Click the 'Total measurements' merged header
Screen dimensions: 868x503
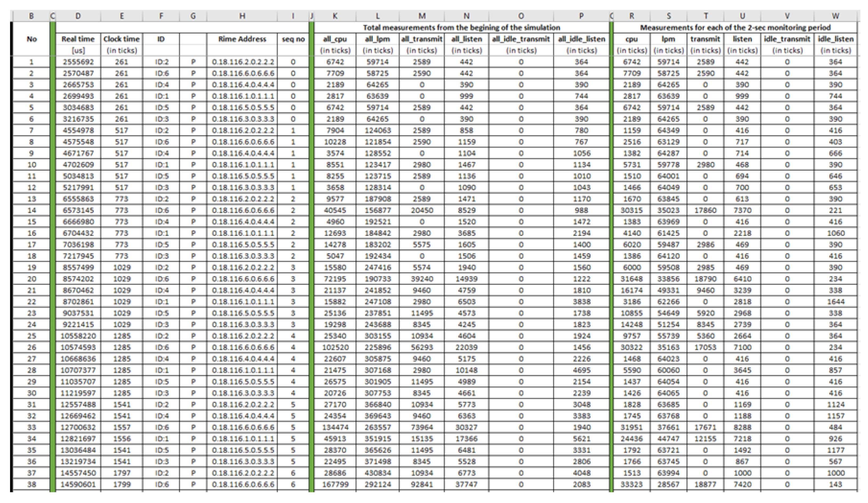pyautogui.click(x=461, y=27)
